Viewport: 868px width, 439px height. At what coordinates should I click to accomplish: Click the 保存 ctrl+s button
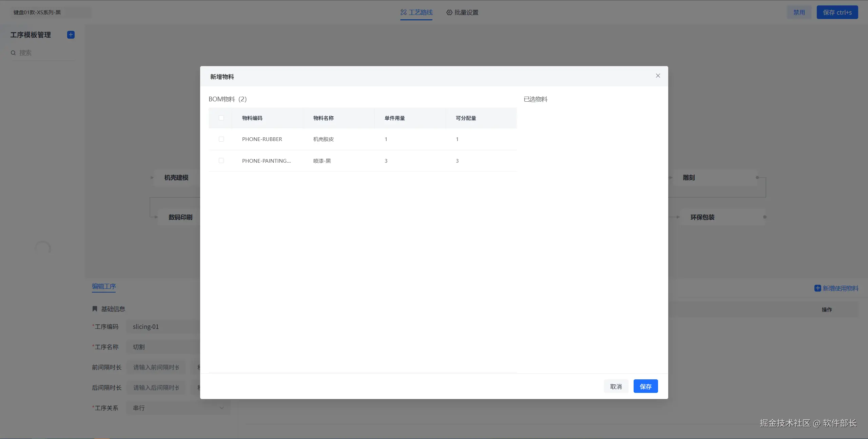tap(837, 12)
